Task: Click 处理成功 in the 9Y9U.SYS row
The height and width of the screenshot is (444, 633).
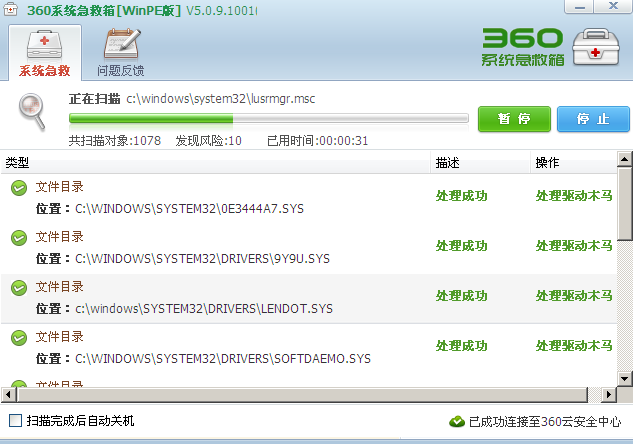Action: click(x=461, y=246)
